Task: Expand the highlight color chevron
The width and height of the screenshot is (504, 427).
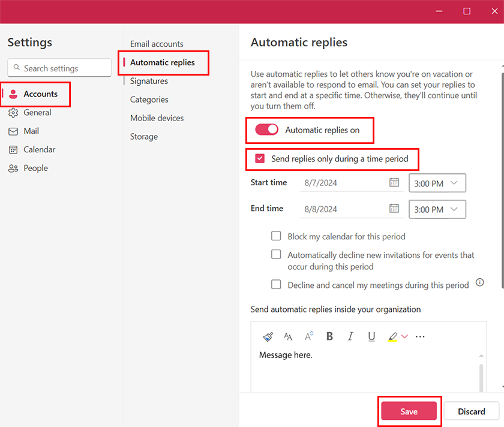Action: (x=404, y=336)
